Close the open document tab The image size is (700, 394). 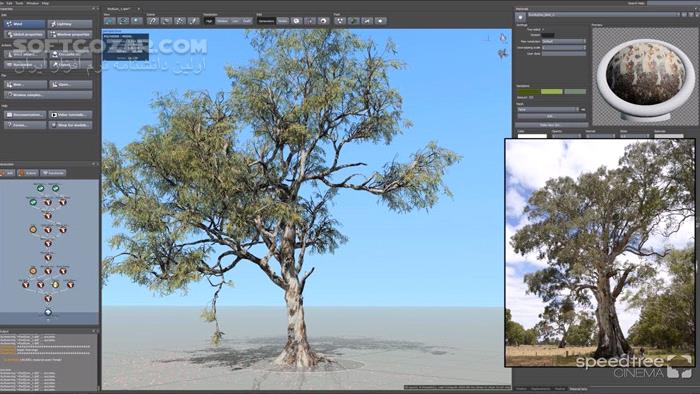[138, 8]
